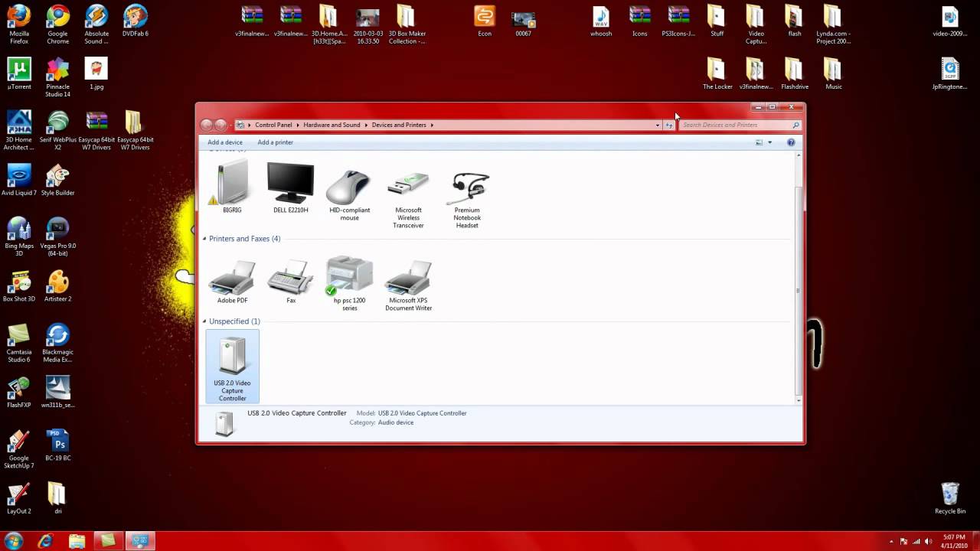Viewport: 980px width, 551px height.
Task: Click the refresh button beside address bar
Action: [x=669, y=125]
